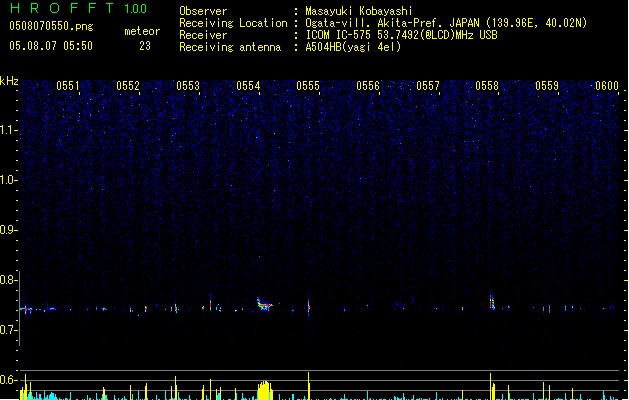This screenshot has height=400, width=629.
Task: Click the 0555 time axis label
Action: [308, 86]
